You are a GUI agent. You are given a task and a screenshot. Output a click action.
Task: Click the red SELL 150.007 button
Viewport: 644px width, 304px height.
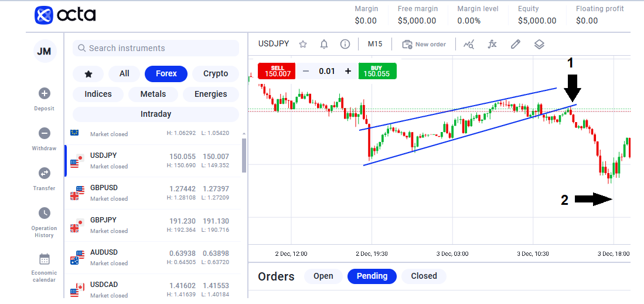click(x=277, y=71)
